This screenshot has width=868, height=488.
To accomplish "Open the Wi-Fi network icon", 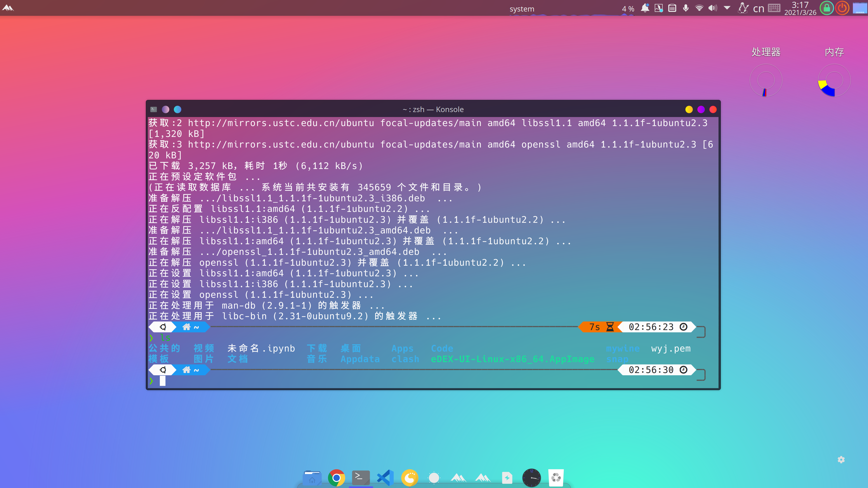I will click(x=700, y=8).
